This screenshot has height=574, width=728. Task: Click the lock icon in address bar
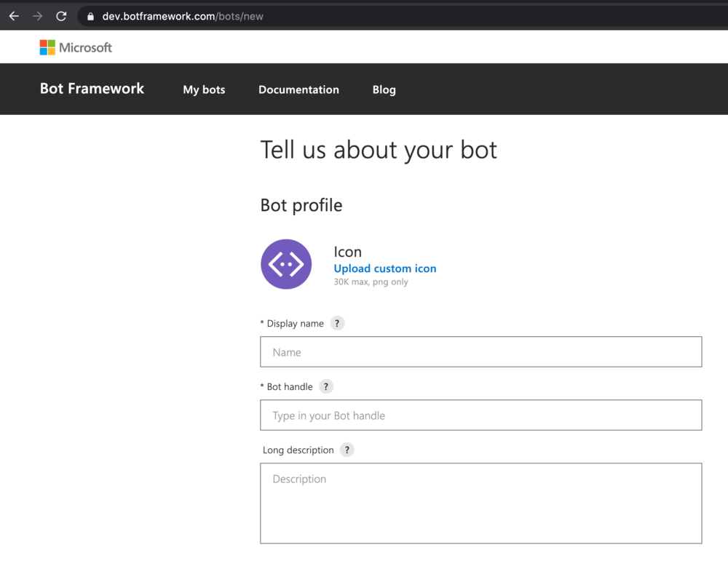click(90, 17)
